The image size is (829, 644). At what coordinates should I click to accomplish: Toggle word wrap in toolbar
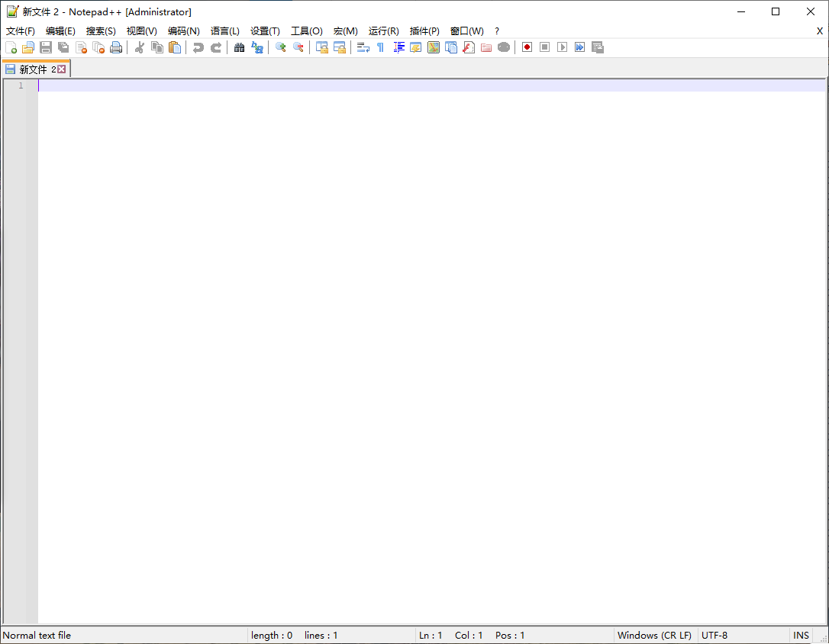(x=363, y=47)
